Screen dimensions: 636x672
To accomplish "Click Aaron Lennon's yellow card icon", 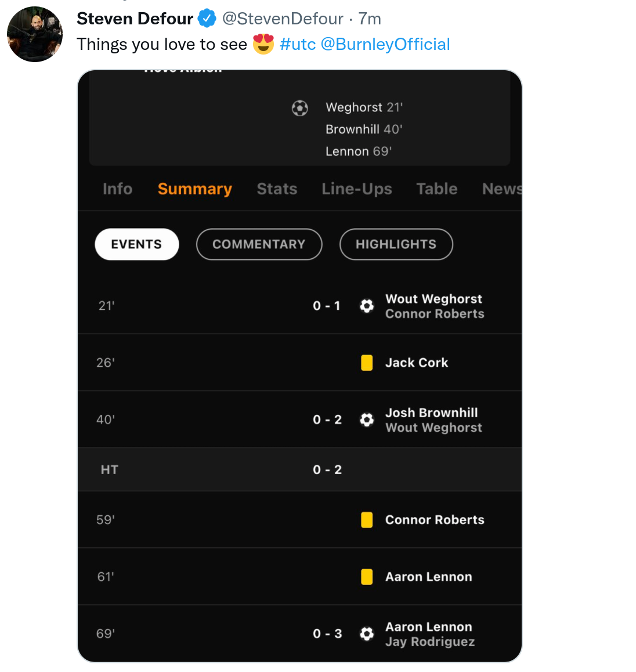I will pos(367,577).
